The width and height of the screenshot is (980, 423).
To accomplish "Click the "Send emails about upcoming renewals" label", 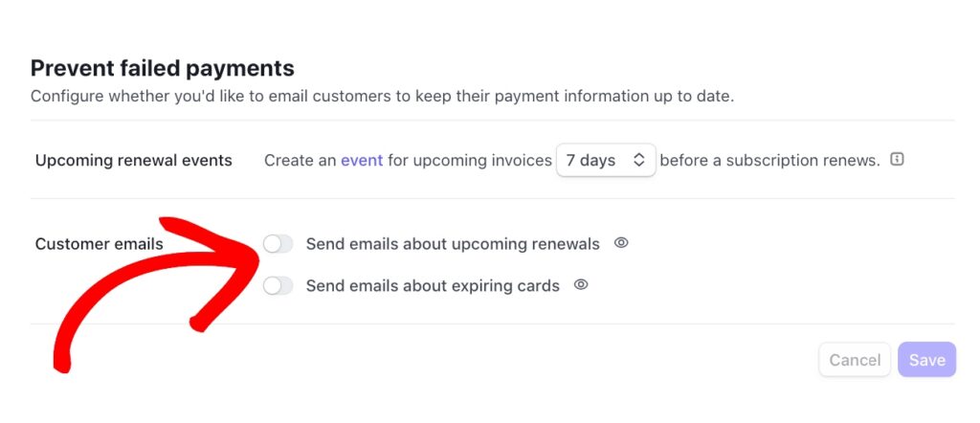I will tap(453, 244).
